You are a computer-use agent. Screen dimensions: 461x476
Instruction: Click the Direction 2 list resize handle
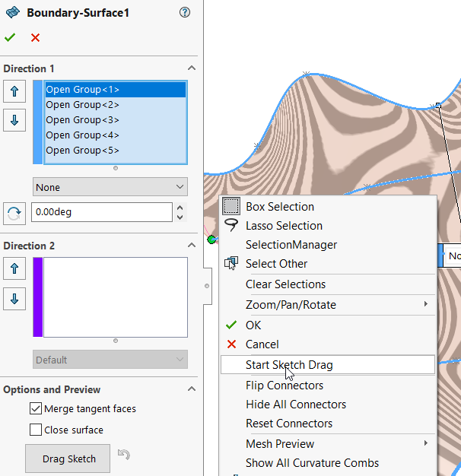point(116,341)
